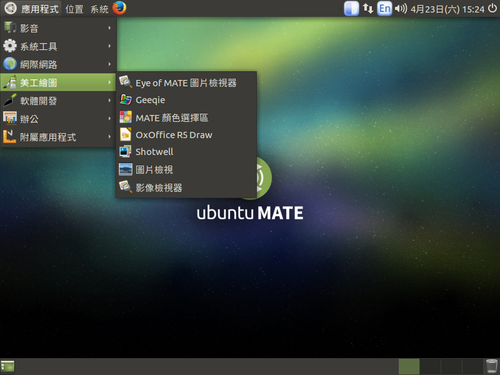
Task: Open the 系統工具 category
Action: pyautogui.click(x=58, y=46)
